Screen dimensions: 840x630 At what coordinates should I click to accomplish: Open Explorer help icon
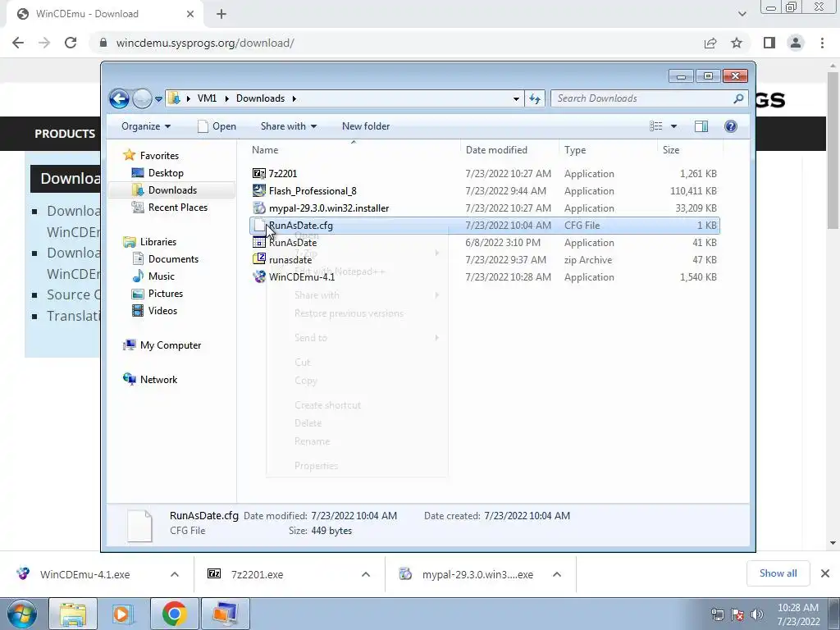(x=730, y=126)
